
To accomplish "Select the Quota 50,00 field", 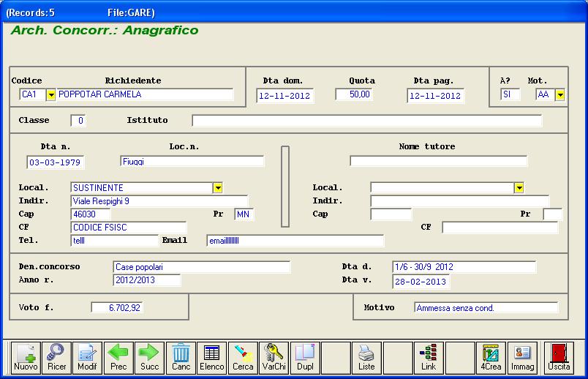I will [x=354, y=94].
